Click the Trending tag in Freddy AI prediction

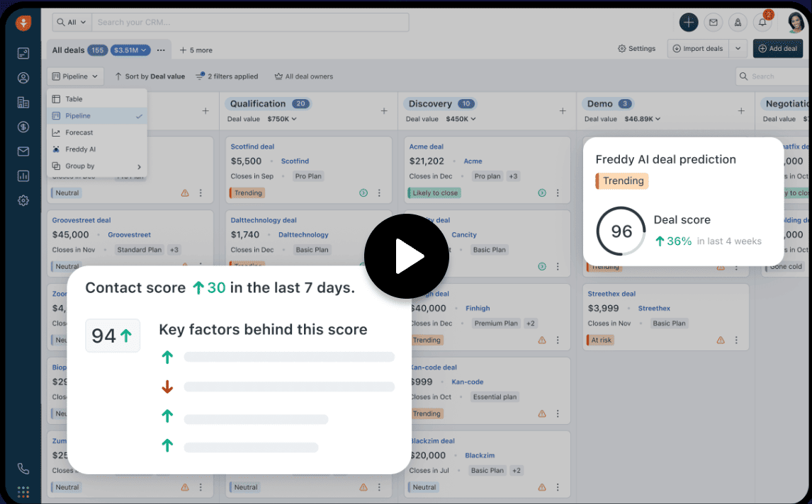click(622, 181)
